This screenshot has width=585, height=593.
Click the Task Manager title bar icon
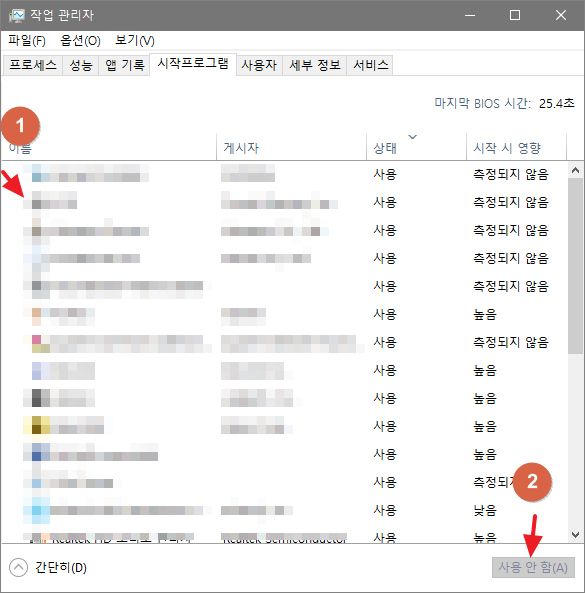tap(17, 16)
